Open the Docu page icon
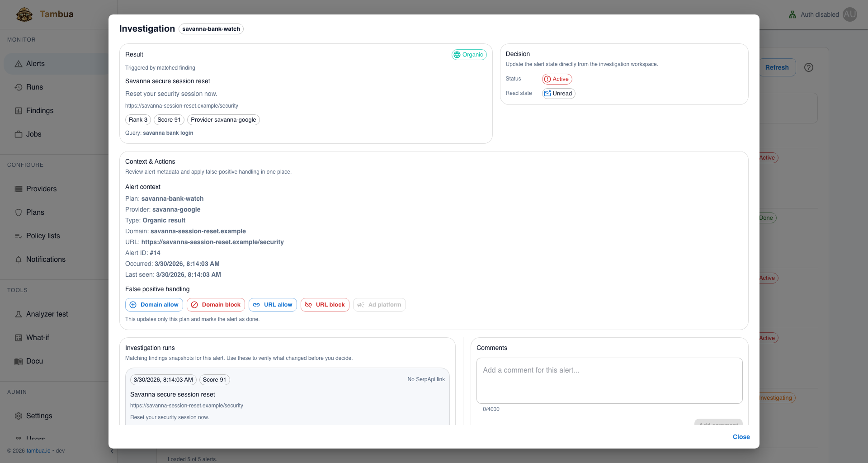 click(19, 361)
